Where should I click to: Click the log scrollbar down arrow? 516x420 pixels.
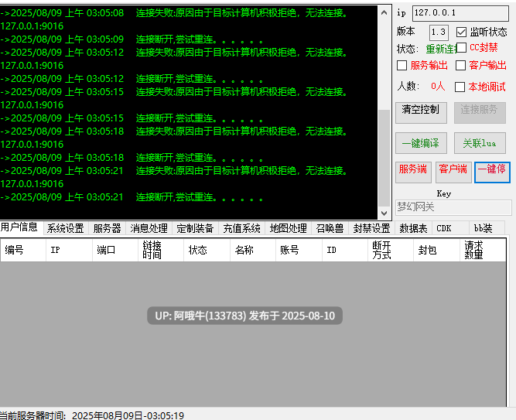tap(384, 213)
